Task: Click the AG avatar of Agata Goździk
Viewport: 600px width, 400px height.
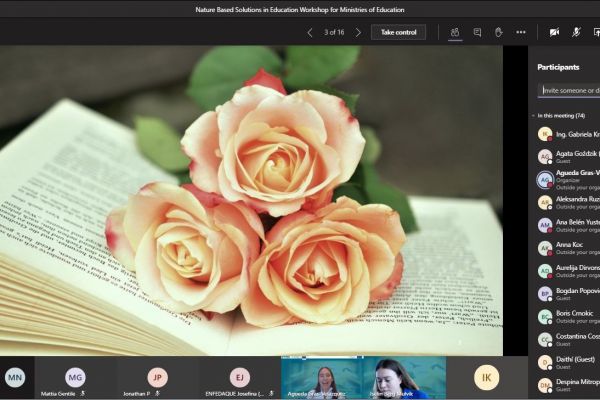Action: coord(545,157)
